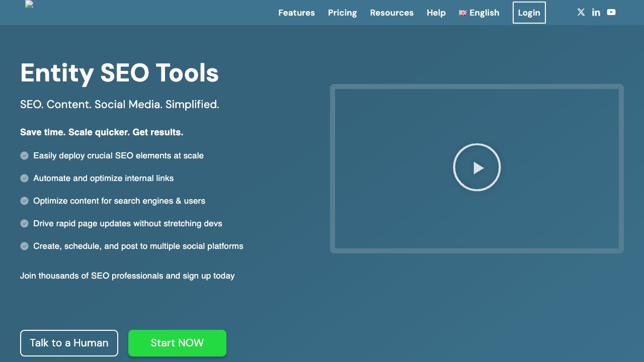This screenshot has width=644, height=362.
Task: Click the checkmark beside 'Drive rapid page updates'
Action: [24, 223]
